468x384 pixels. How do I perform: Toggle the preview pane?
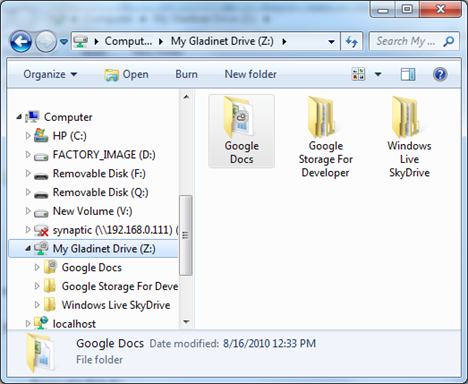(x=408, y=74)
